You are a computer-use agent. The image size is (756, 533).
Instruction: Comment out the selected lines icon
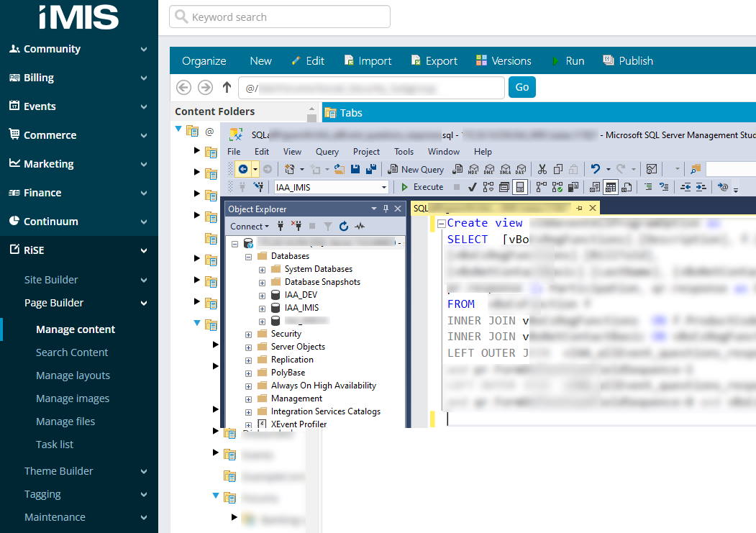[649, 187]
